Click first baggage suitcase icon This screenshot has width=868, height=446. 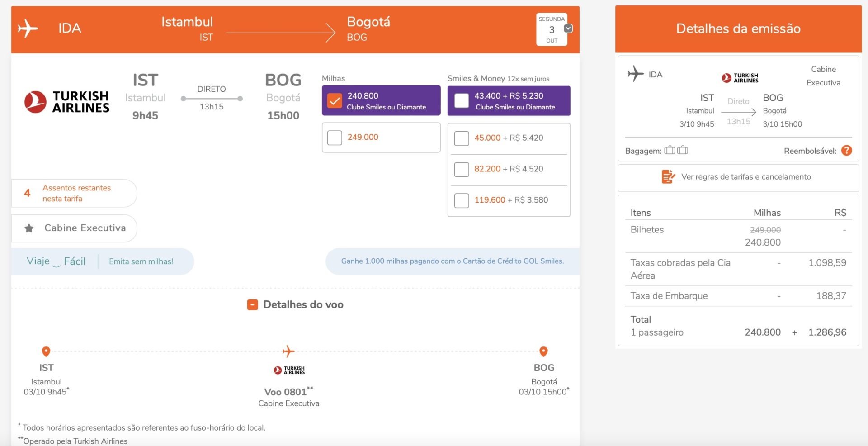point(670,150)
